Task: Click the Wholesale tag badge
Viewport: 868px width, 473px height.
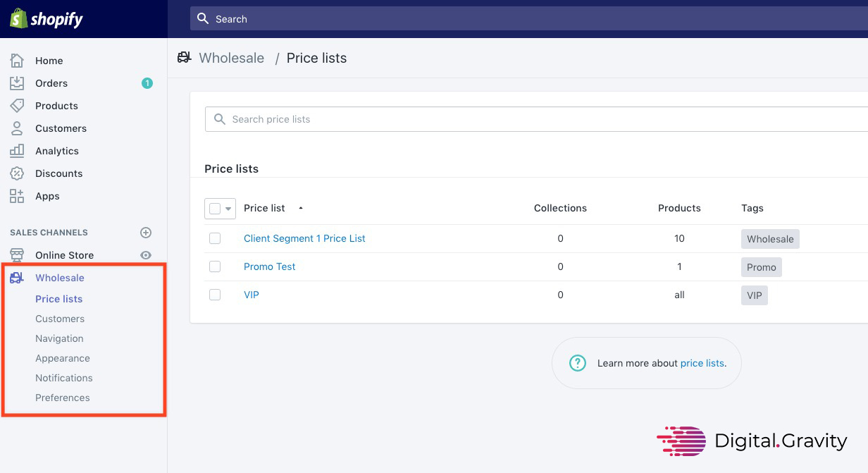Action: click(x=770, y=239)
